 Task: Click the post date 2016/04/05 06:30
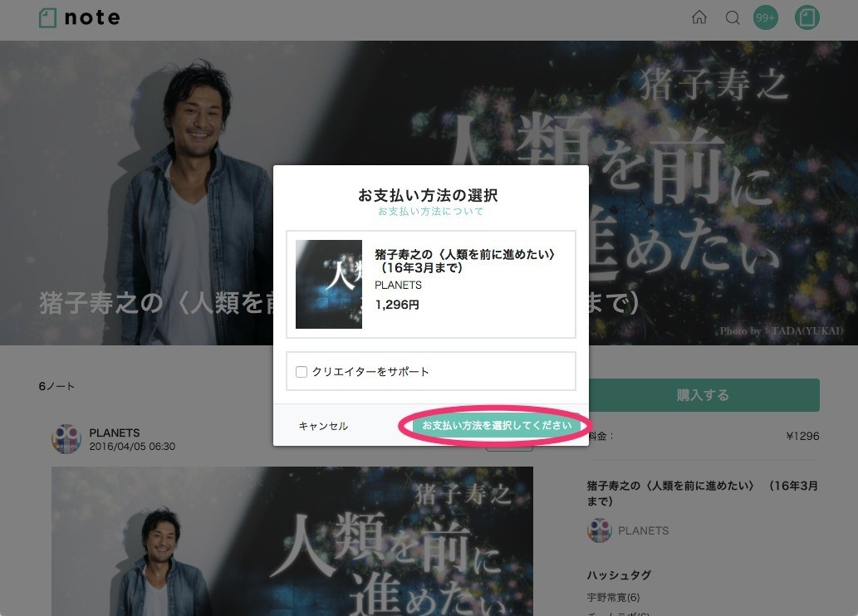click(132, 447)
